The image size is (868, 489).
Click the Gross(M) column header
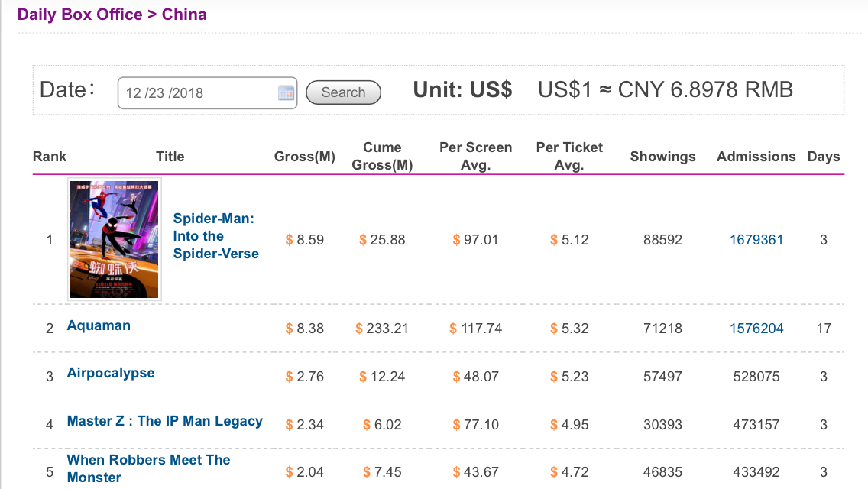coord(304,157)
